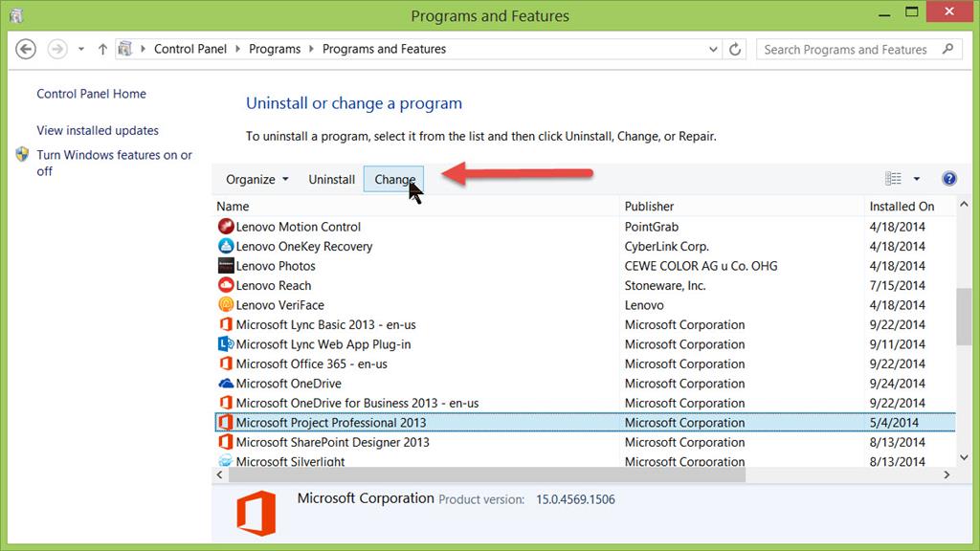Select the Lenovo Motion Control row name
980x551 pixels.
point(299,227)
